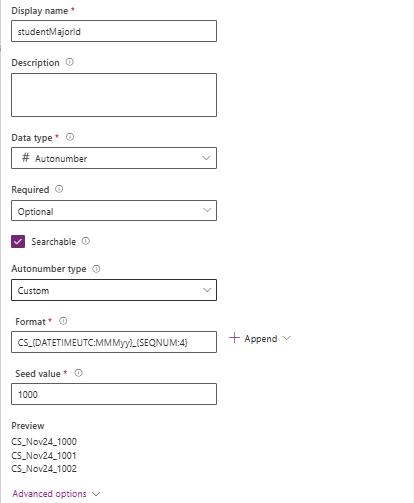The height and width of the screenshot is (503, 414).
Task: Click the Searchable info icon
Action: 86,241
